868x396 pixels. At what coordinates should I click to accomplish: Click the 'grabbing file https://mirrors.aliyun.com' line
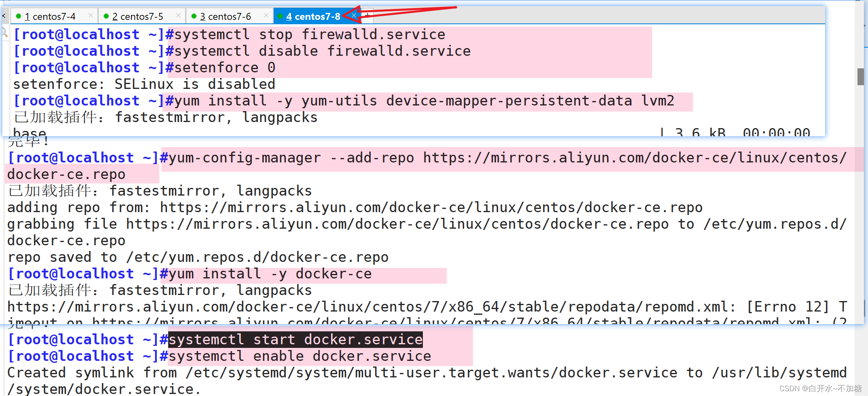(x=427, y=232)
